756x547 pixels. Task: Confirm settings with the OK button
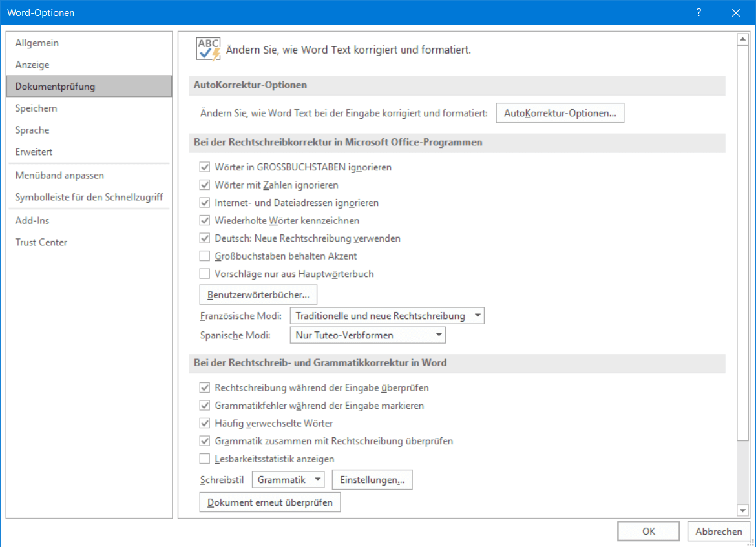coord(648,532)
